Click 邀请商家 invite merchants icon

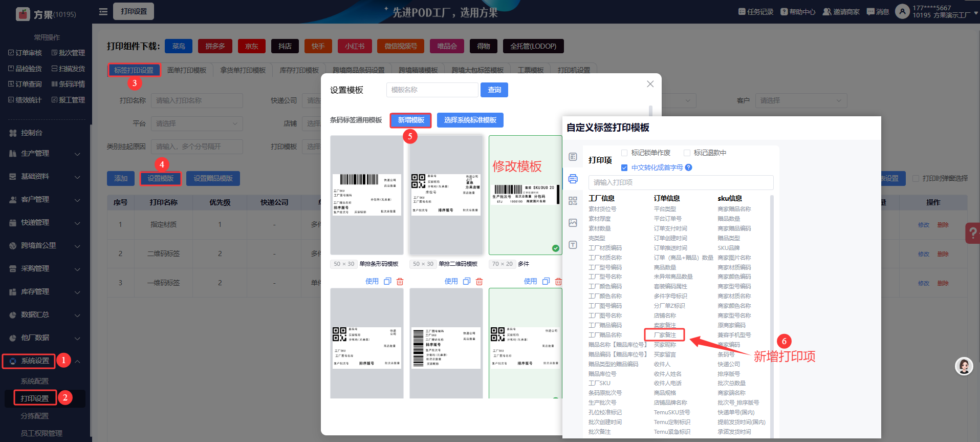click(826, 12)
